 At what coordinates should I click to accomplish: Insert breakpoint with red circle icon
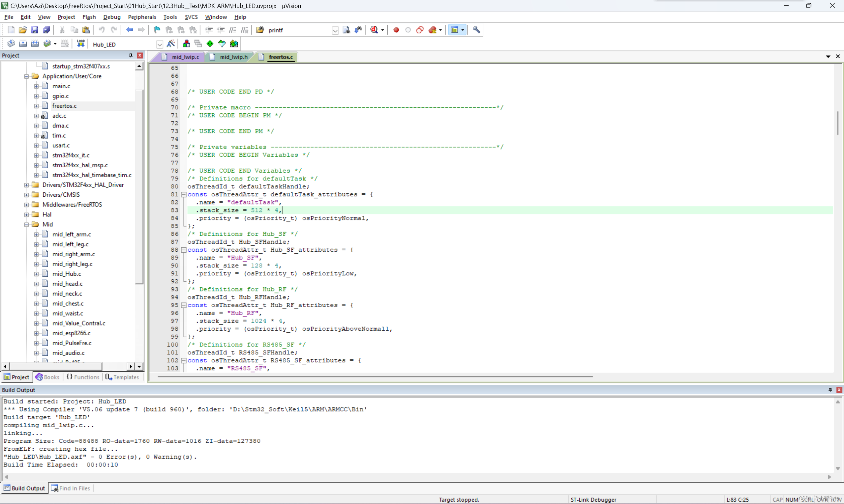pyautogui.click(x=396, y=30)
